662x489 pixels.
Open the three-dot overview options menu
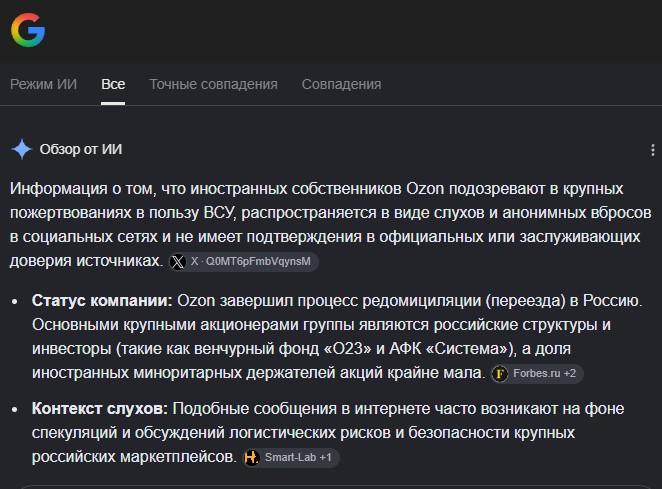(x=653, y=149)
